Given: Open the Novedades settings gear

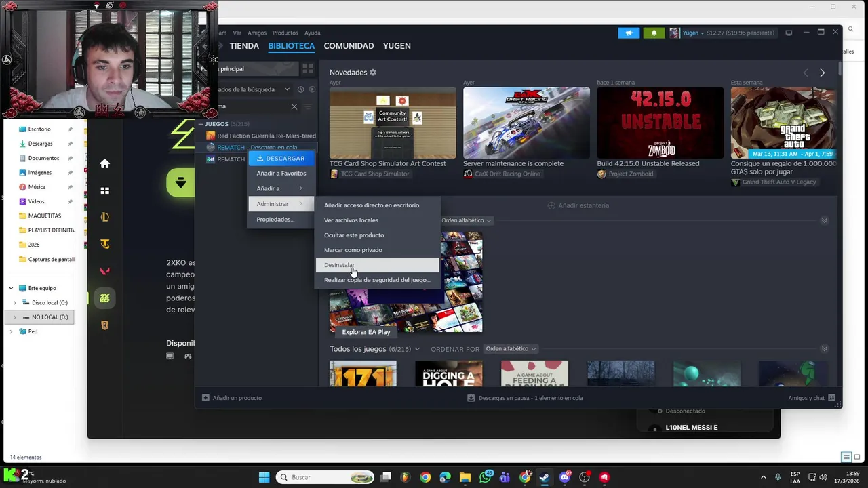Looking at the screenshot, I should coord(373,73).
